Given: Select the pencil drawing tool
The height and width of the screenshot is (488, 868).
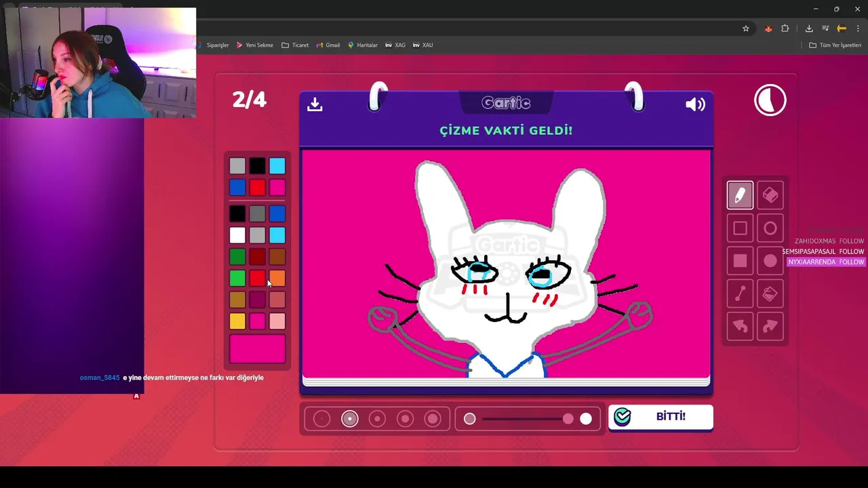Looking at the screenshot, I should (740, 195).
